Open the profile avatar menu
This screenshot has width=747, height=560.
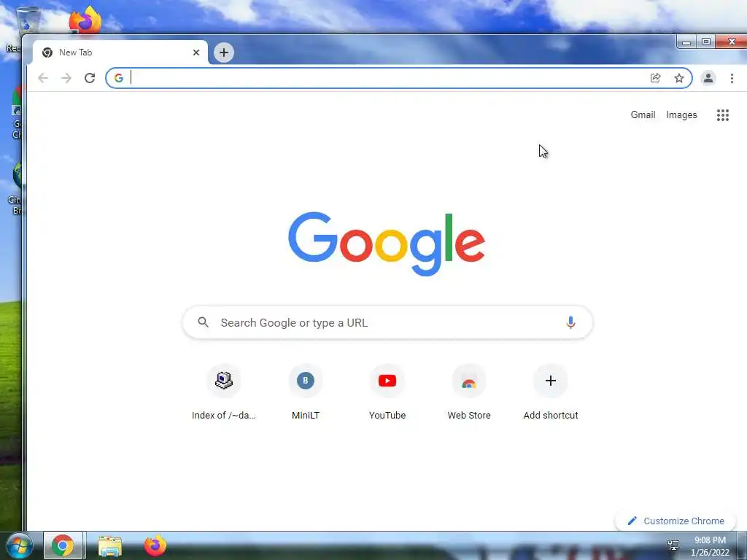pyautogui.click(x=708, y=78)
